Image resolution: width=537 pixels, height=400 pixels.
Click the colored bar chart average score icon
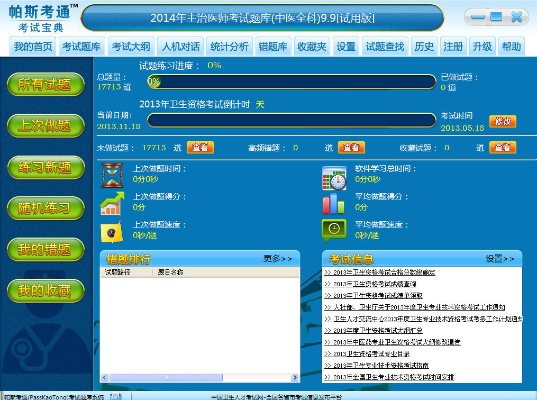coord(333,204)
